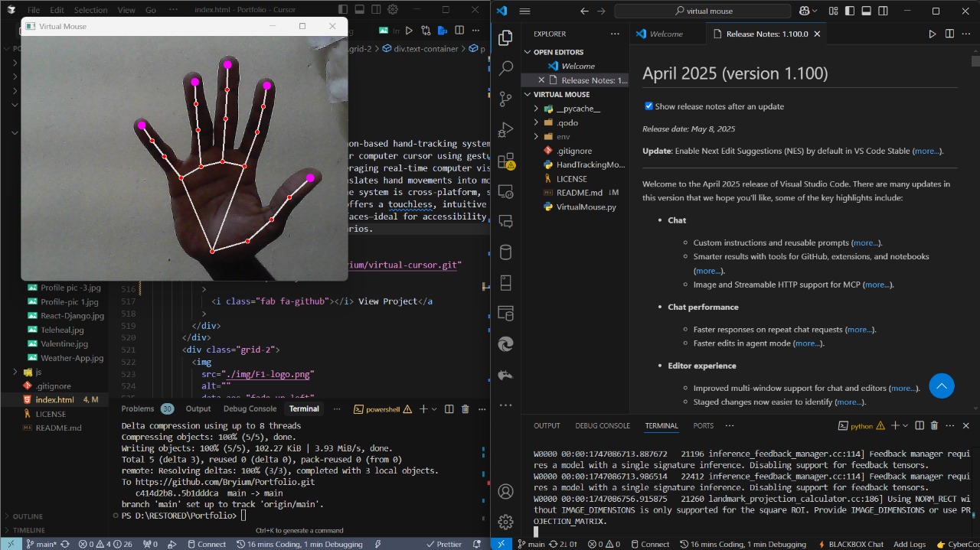Toggle primary sidebar in VS Code title bar
Viewport: 980px width, 550px height.
[x=848, y=11]
